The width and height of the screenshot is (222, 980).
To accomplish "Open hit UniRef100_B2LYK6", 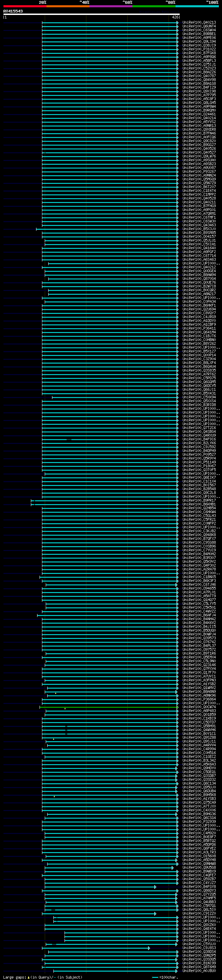I will [199, 443].
